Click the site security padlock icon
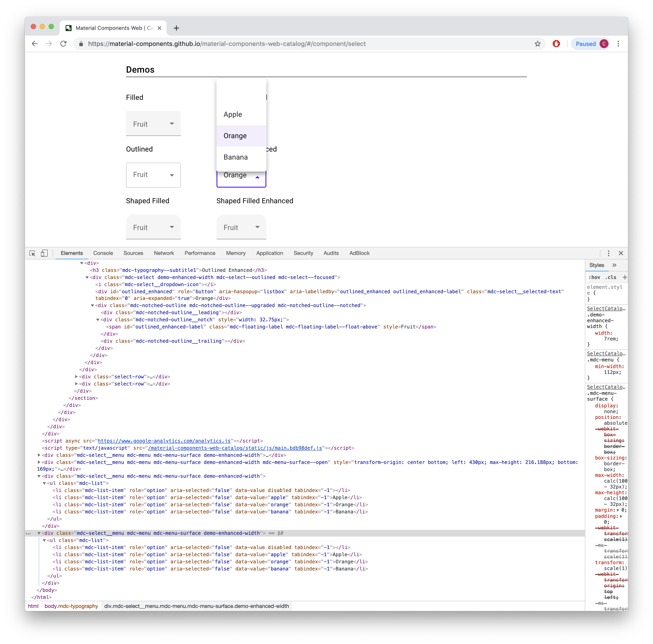This screenshot has height=644, width=653. (81, 44)
